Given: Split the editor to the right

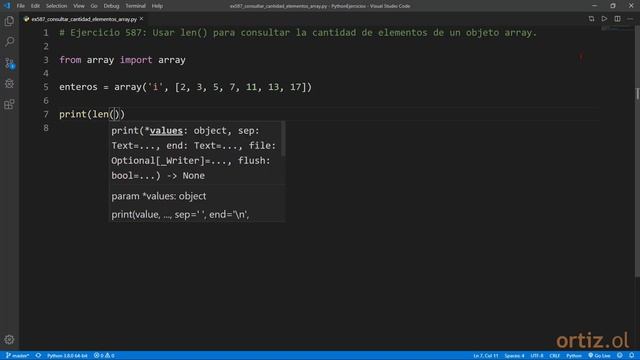Looking at the screenshot, I should 618,19.
